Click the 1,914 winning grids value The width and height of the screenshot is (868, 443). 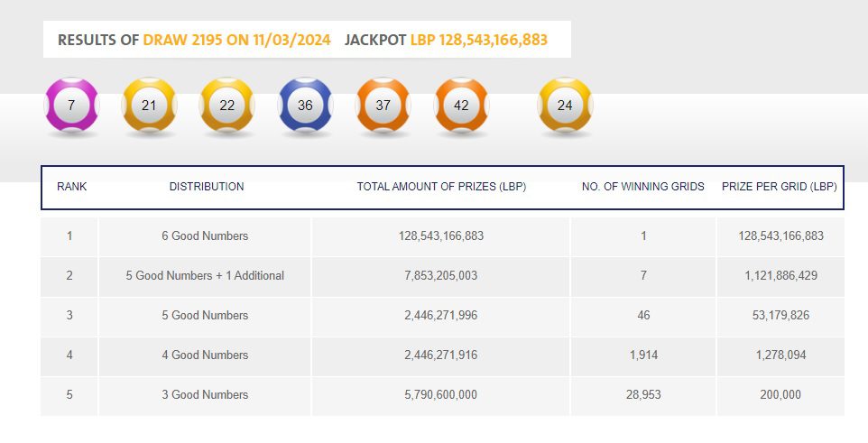643,355
